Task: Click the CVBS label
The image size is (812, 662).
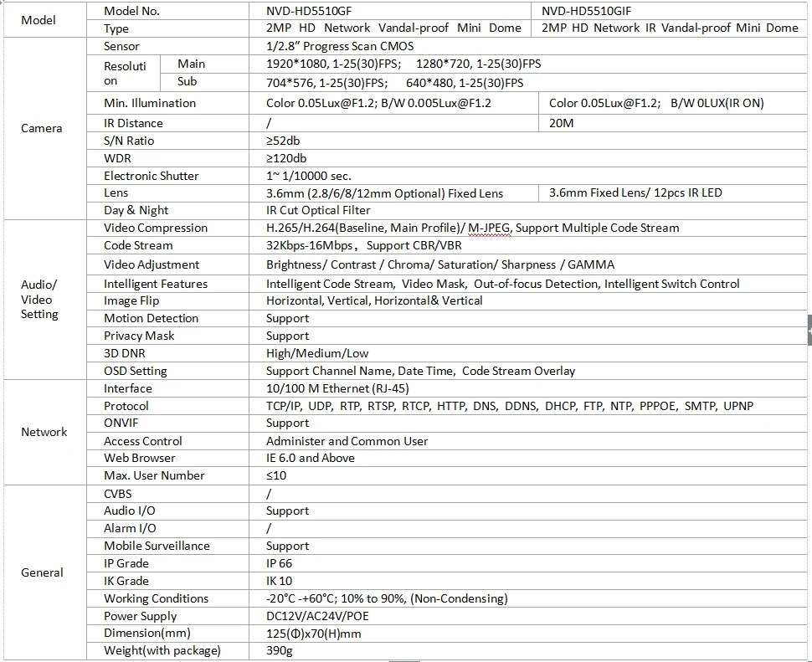Action: pos(117,494)
